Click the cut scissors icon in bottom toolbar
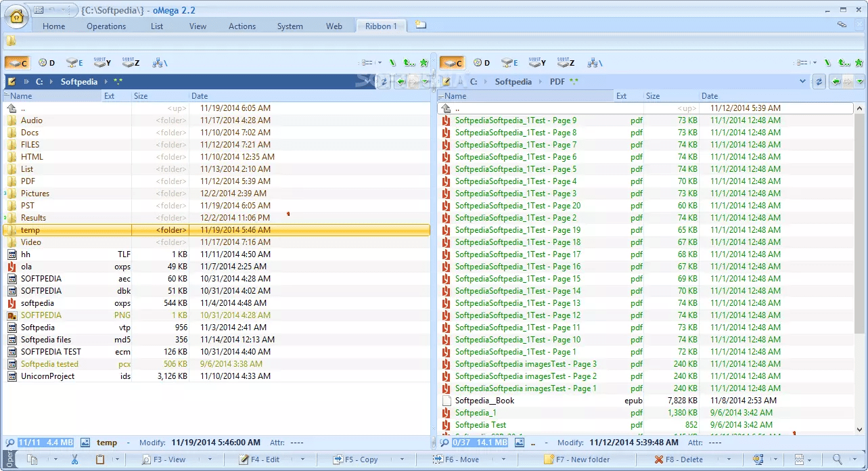868x471 pixels. 74,459
